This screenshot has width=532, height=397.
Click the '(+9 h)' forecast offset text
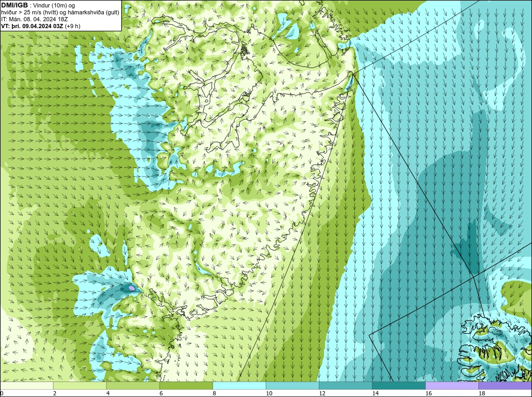click(72, 26)
